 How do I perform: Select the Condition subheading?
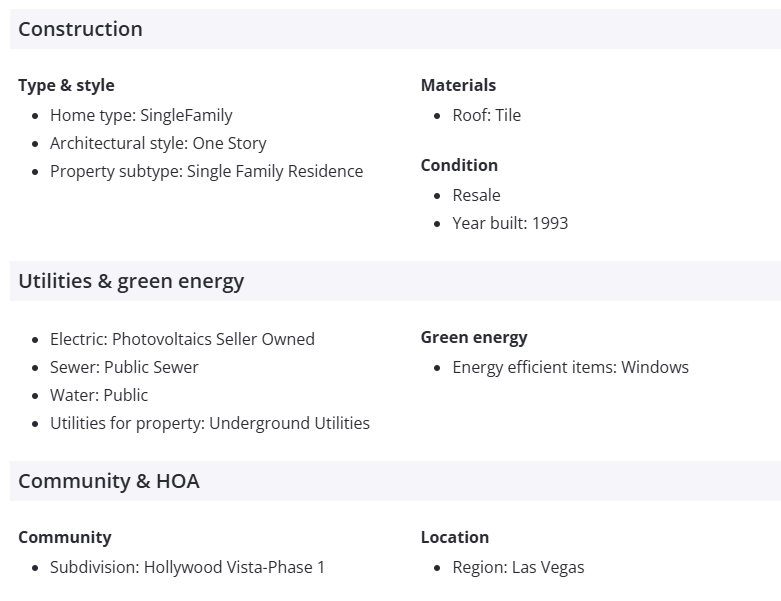pos(459,165)
